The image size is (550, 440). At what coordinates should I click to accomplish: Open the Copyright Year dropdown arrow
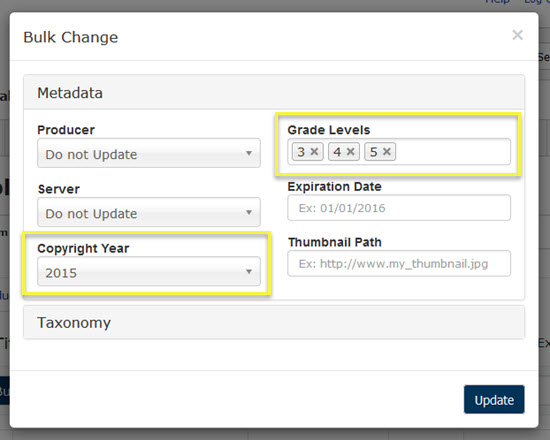[249, 272]
